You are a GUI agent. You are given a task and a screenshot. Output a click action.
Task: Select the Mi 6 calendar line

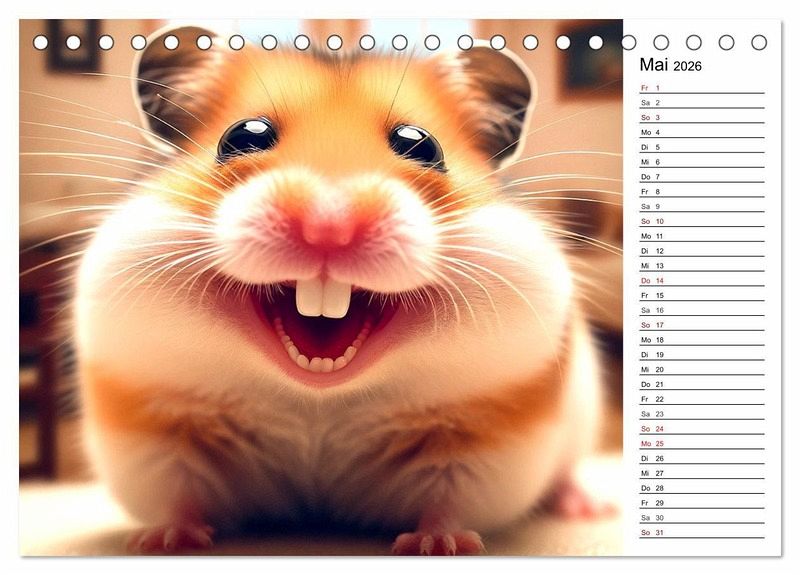701,162
